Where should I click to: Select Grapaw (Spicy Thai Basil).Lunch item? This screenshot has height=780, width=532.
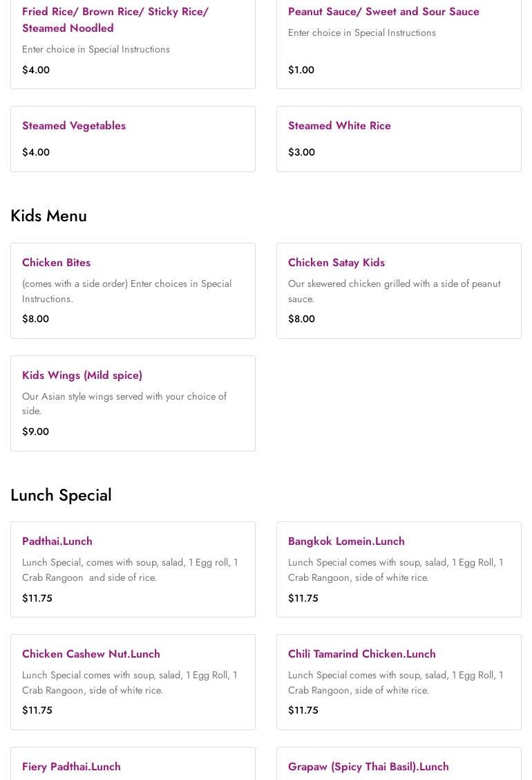click(x=368, y=767)
